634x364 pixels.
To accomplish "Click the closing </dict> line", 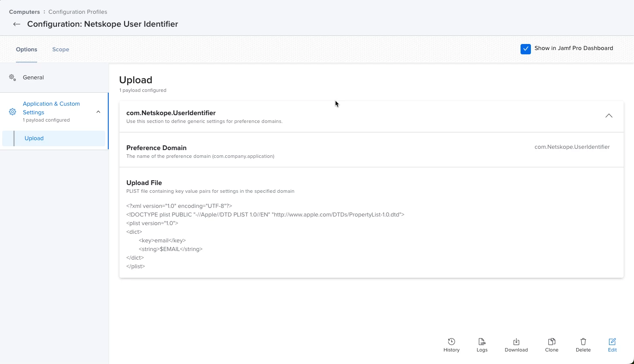I will (135, 258).
